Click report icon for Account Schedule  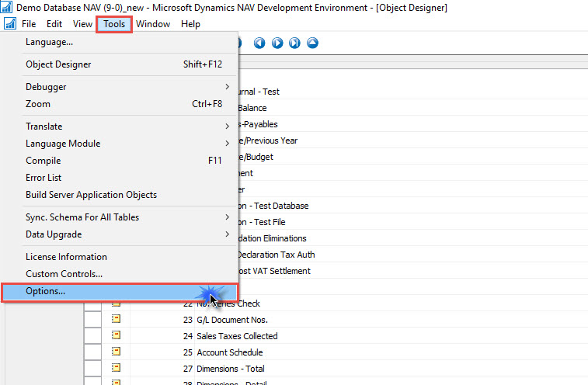[117, 352]
